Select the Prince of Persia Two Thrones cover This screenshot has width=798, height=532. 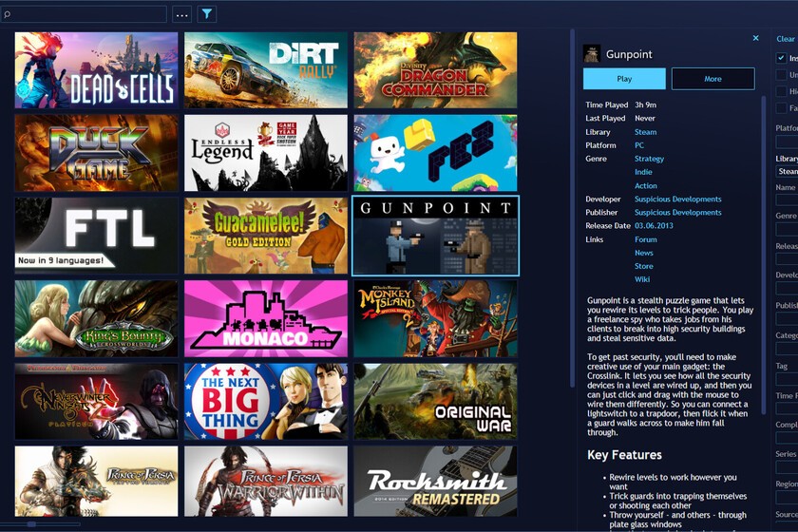pyautogui.click(x=96, y=482)
